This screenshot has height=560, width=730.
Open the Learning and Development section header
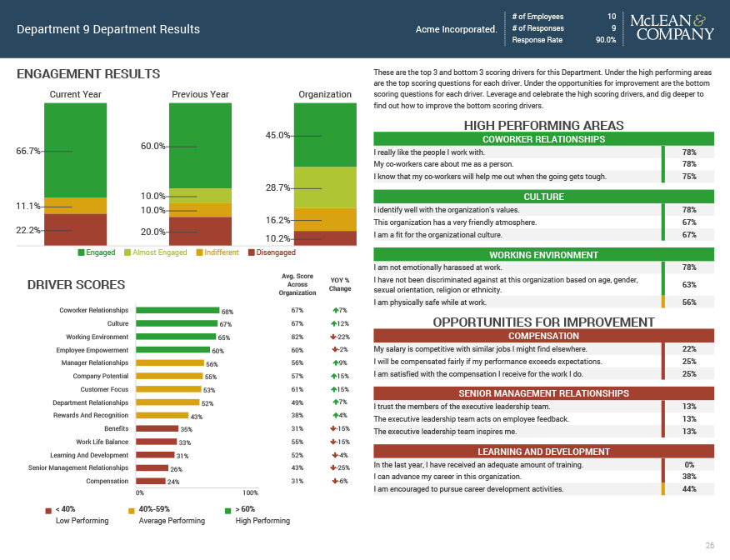(543, 452)
